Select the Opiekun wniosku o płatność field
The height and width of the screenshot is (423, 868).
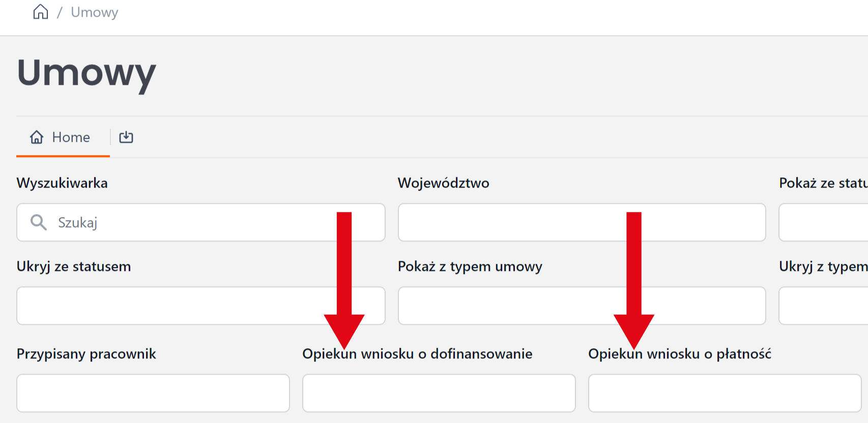(725, 393)
